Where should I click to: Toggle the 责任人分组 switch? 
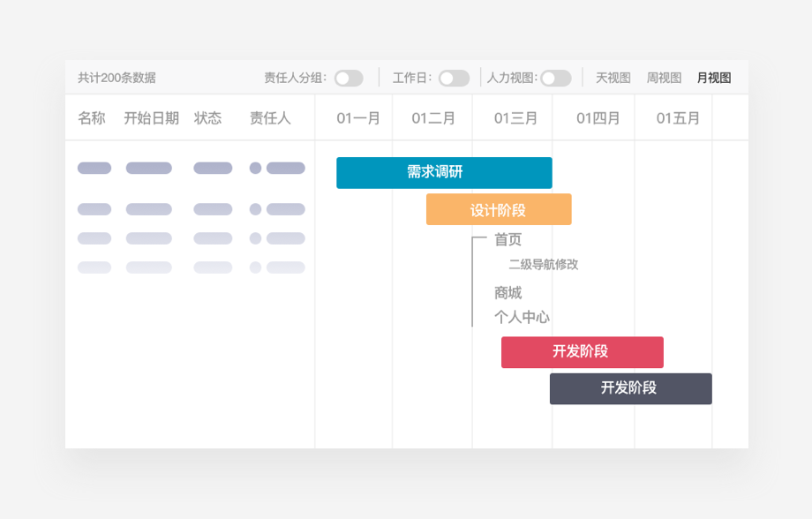click(348, 79)
